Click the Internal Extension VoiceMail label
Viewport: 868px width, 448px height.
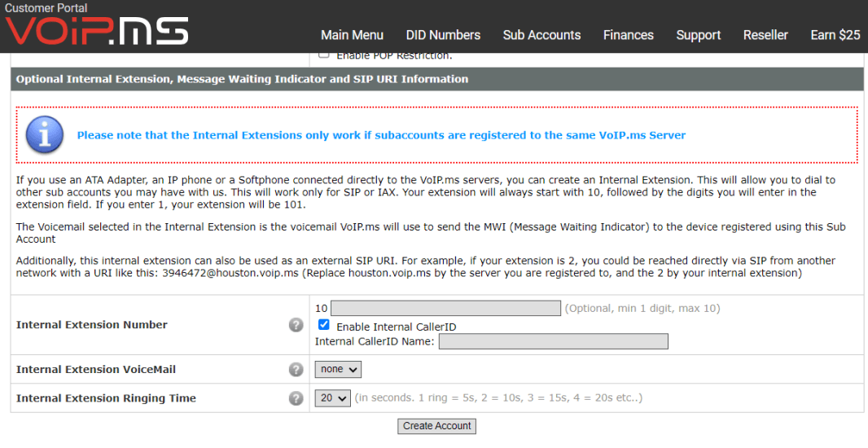[96, 369]
